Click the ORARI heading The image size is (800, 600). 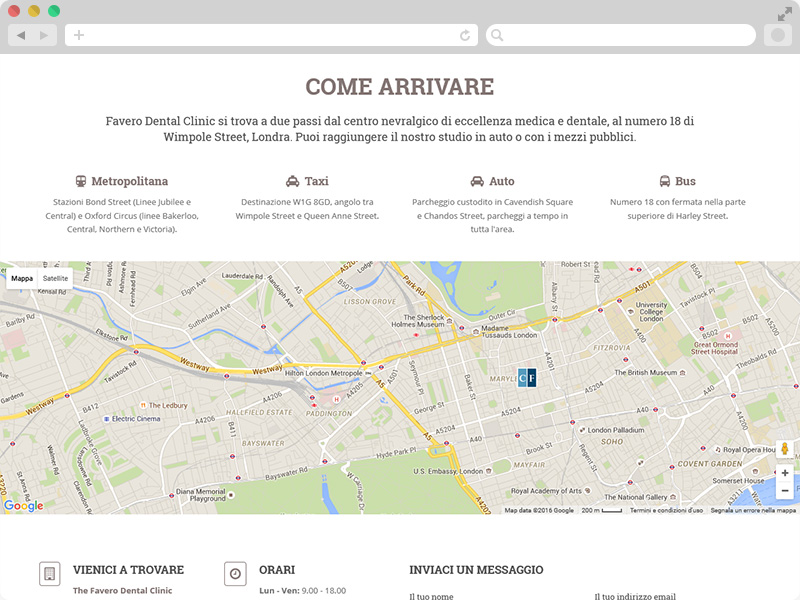tap(277, 570)
